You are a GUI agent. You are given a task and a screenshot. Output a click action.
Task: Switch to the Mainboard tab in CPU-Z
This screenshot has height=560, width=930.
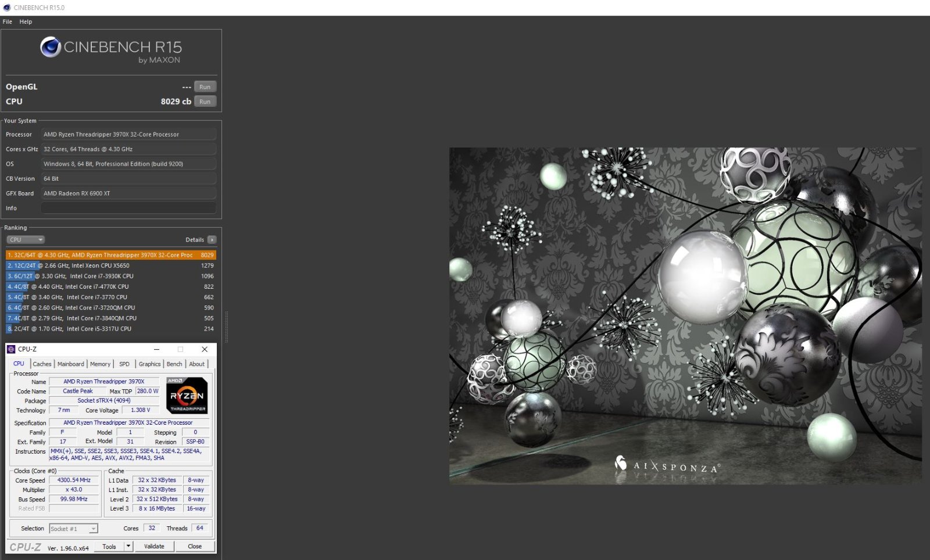pyautogui.click(x=70, y=364)
